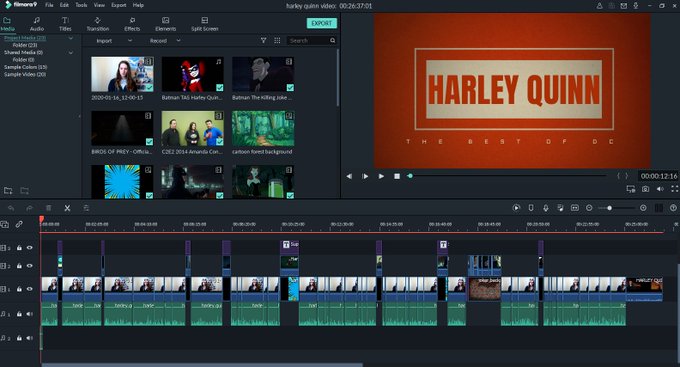Toggle lock on video track 2

[x=19, y=265]
